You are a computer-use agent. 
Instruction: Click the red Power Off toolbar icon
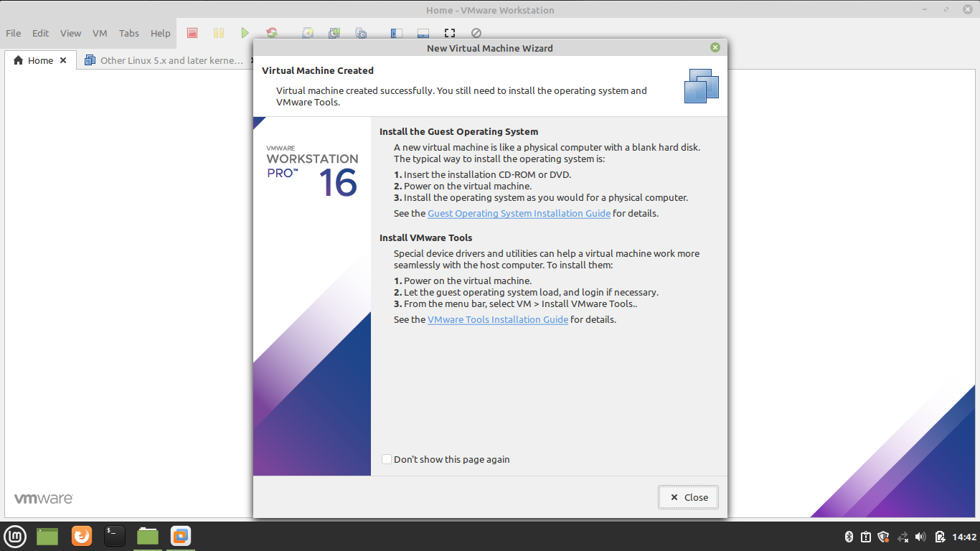192,33
